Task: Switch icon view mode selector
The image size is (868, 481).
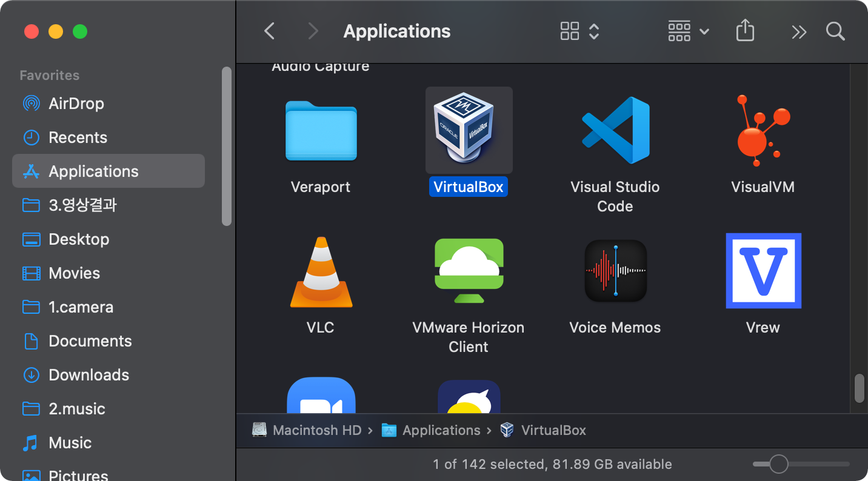Action: 579,31
